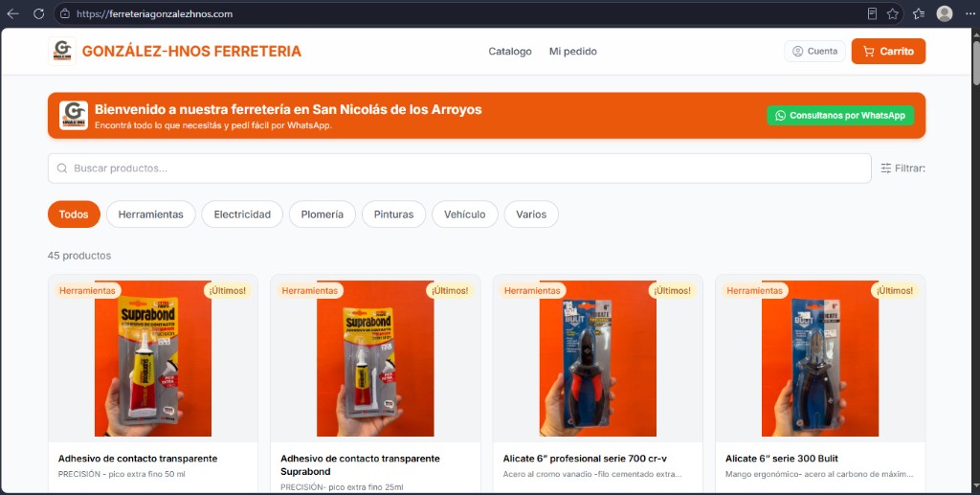
Task: Open the Filtrar options
Action: pos(903,169)
